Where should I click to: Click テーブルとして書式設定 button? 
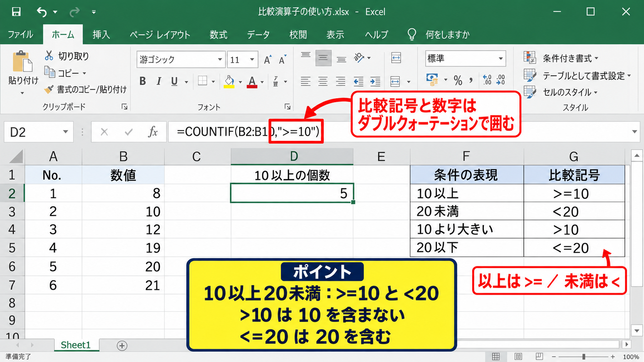pos(577,76)
